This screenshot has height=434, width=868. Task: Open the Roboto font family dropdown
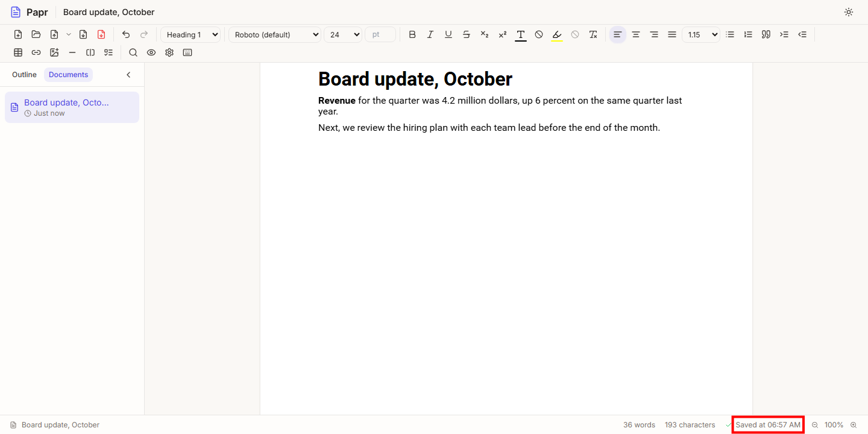pos(275,34)
